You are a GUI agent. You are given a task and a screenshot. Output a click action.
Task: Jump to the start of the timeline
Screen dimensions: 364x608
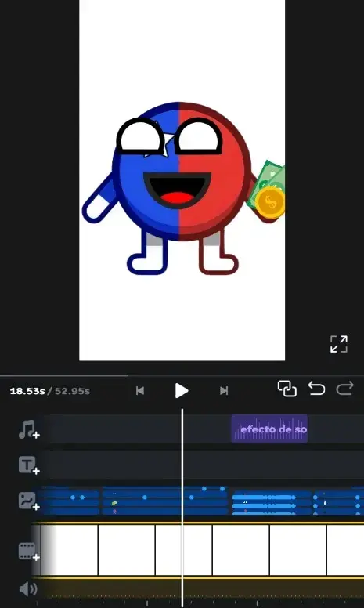tap(140, 390)
